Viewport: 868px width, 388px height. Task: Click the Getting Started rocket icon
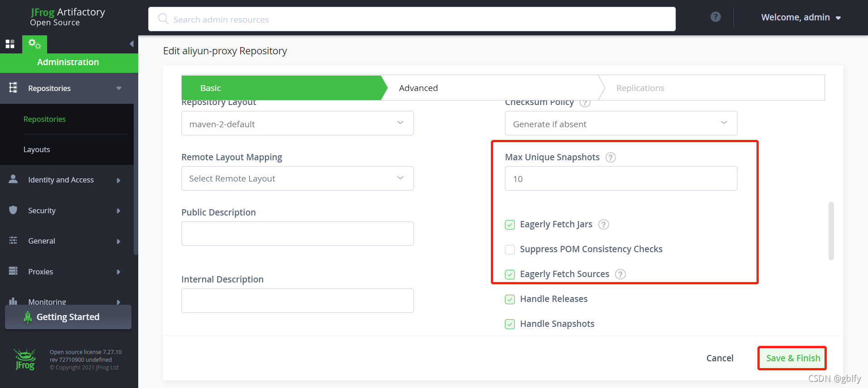pos(28,317)
